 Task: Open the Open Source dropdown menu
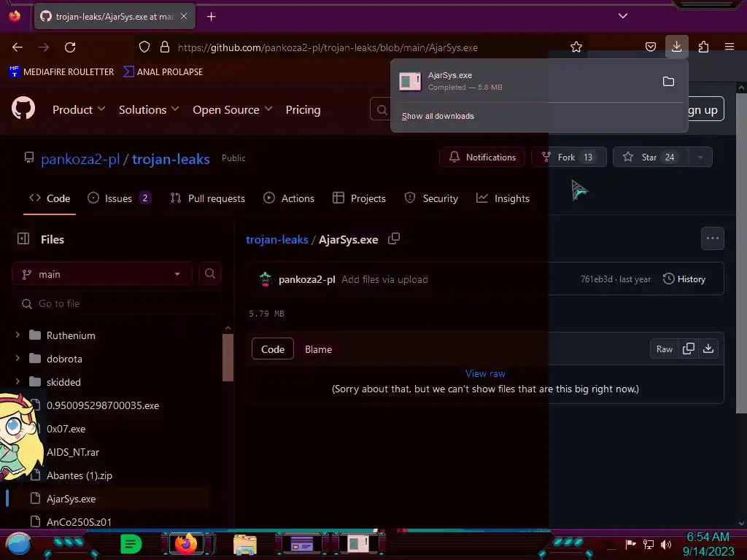click(233, 109)
